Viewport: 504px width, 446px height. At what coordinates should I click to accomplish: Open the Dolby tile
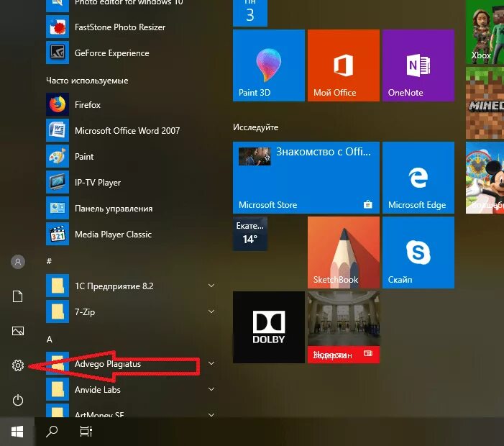pos(269,327)
